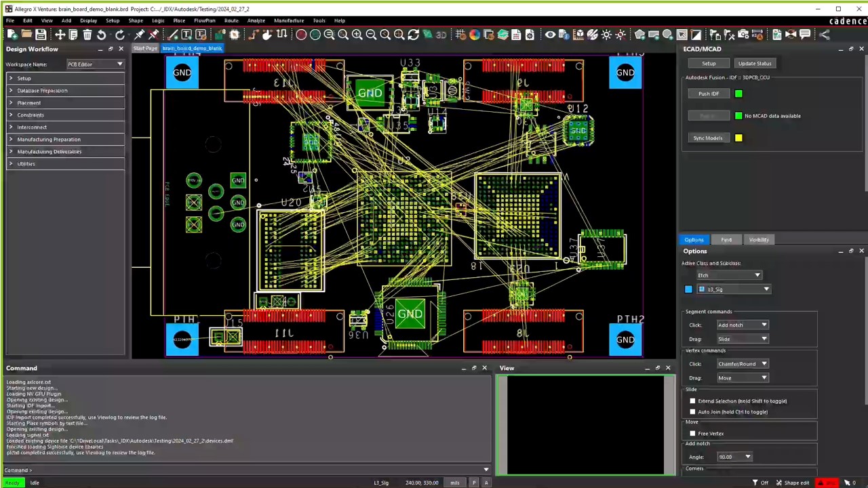Click the Update Status button

(755, 63)
